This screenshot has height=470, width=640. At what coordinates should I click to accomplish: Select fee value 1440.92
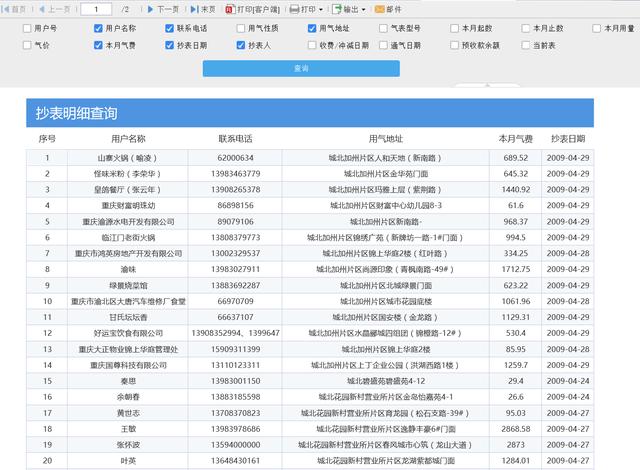click(516, 190)
